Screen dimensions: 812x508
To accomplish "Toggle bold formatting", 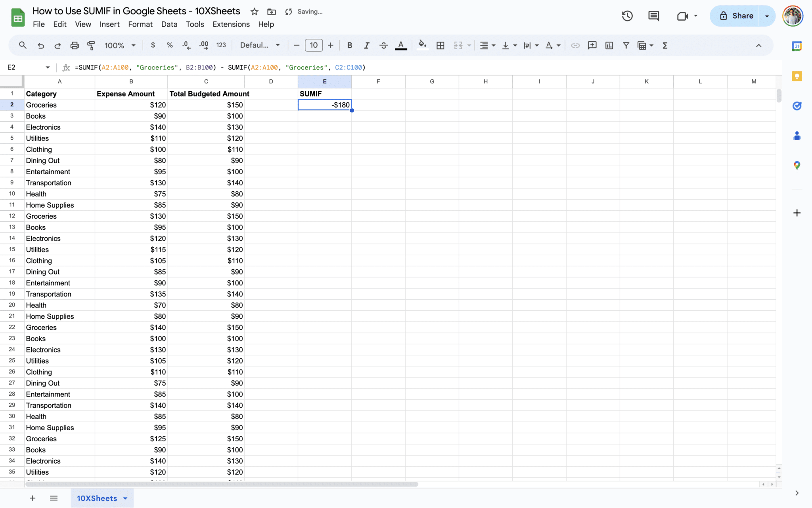I will click(x=349, y=45).
